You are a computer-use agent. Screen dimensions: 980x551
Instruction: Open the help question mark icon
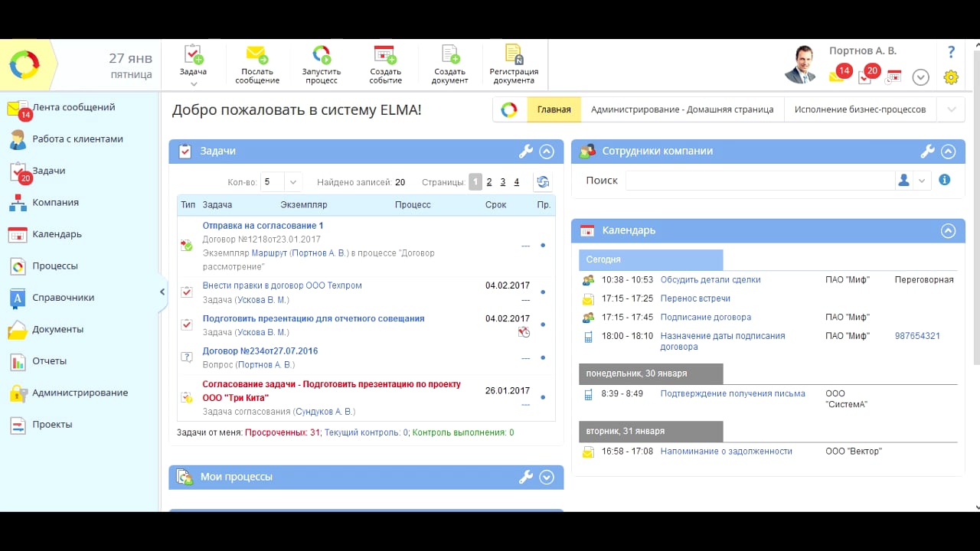pos(952,52)
